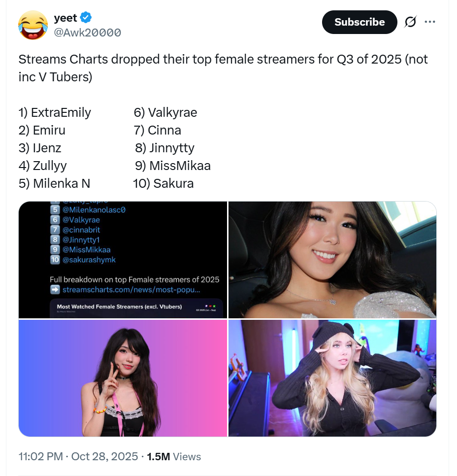The height and width of the screenshot is (476, 457).
Task: View the 1.5M Views count
Action: 174,456
